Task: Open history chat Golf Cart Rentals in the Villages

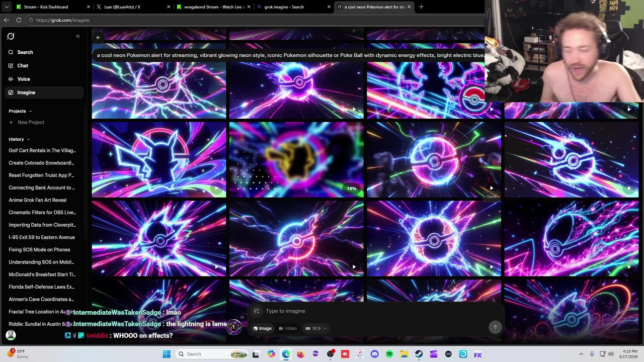Action: pyautogui.click(x=42, y=150)
